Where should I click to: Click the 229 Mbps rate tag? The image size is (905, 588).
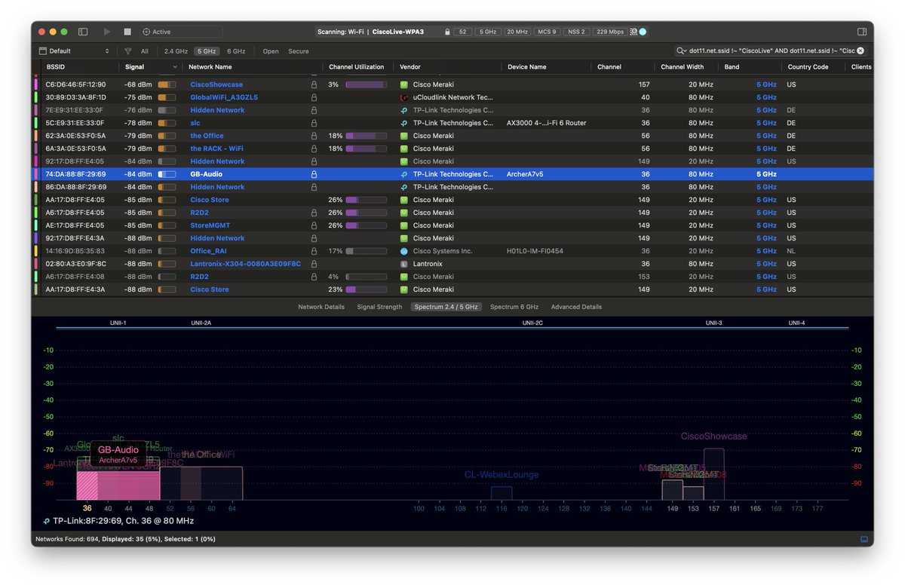[609, 32]
